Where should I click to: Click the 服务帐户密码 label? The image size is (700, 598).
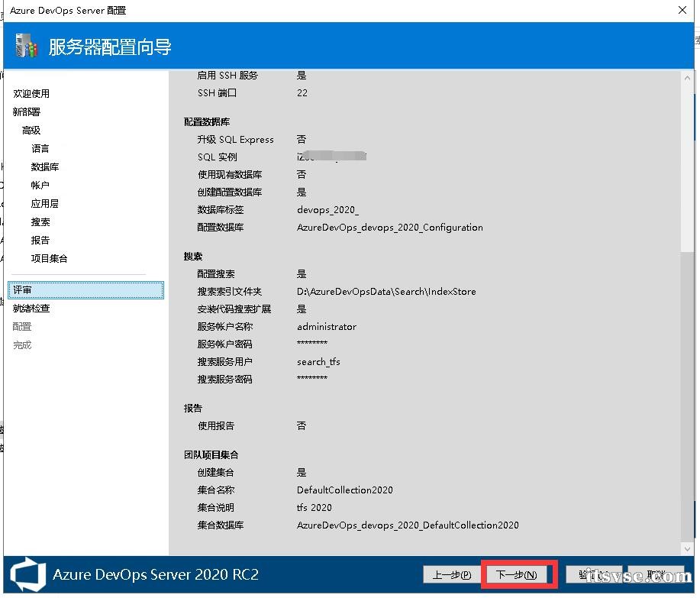(224, 344)
